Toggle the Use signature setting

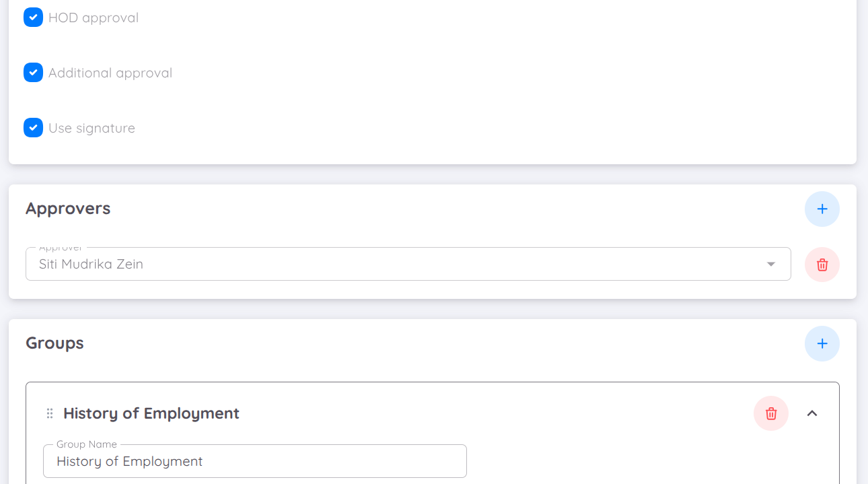click(33, 127)
